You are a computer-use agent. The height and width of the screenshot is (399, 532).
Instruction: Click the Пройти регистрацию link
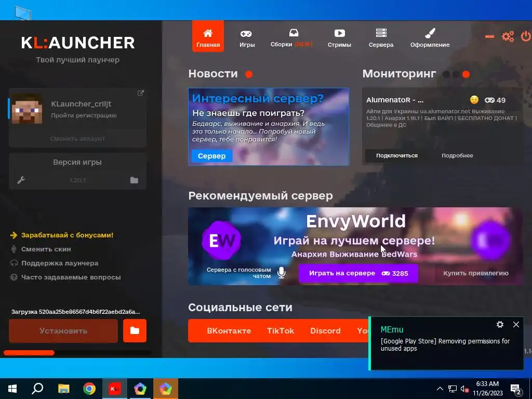coord(84,115)
